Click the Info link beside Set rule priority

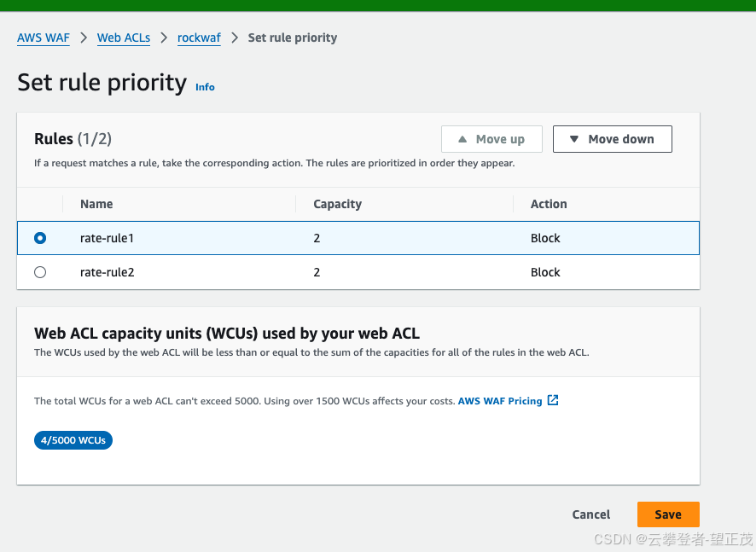[x=205, y=87]
